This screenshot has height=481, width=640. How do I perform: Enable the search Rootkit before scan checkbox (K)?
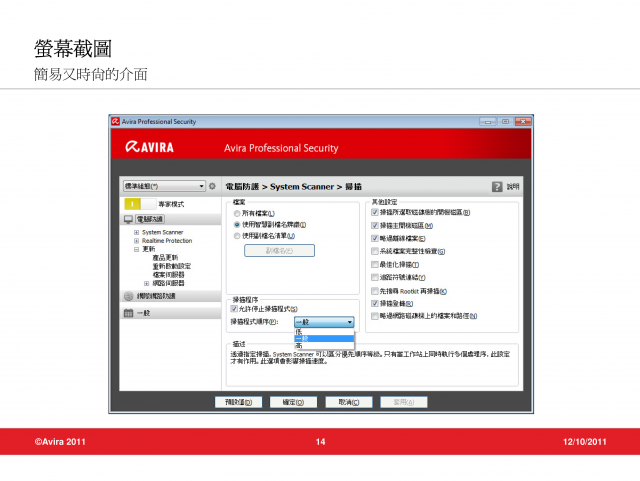coord(374,291)
